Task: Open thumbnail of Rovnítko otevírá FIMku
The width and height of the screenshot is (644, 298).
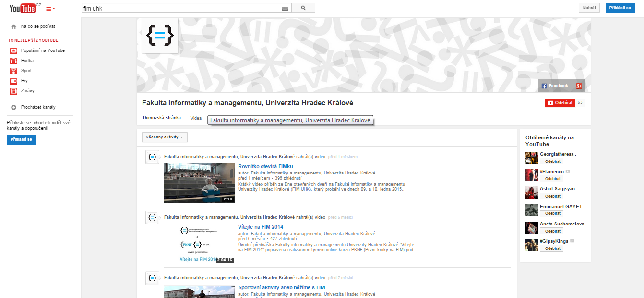Action: (199, 183)
